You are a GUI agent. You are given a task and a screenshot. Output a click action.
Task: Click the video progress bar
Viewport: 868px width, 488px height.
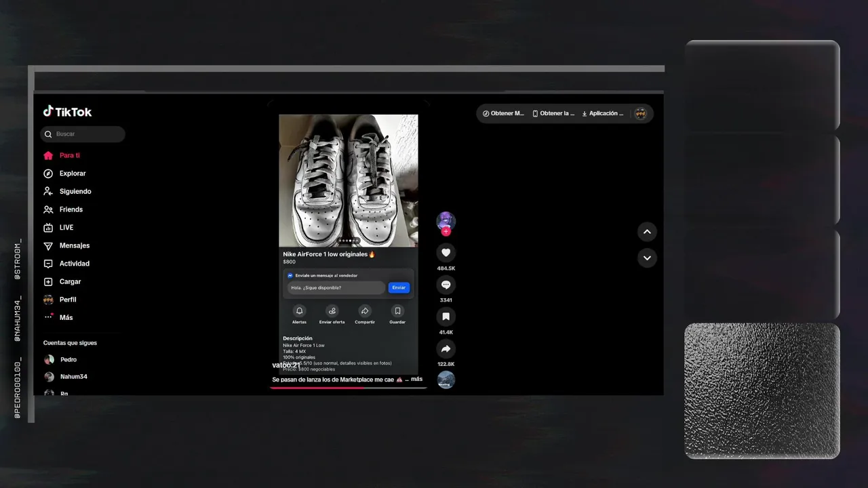[349, 388]
